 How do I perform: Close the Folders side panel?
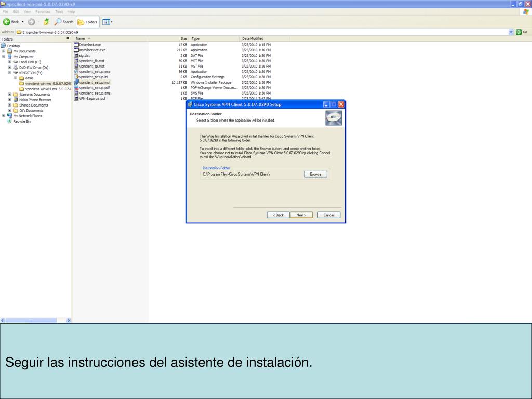68,38
